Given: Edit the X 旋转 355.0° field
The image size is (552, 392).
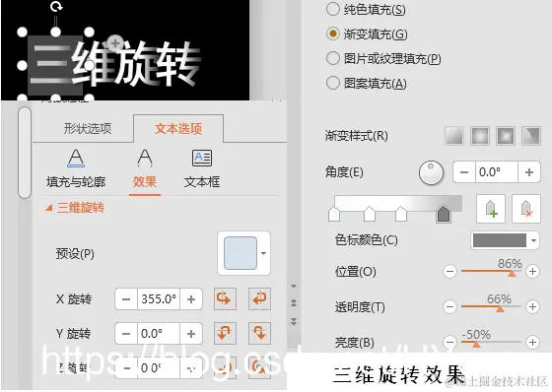Looking at the screenshot, I should pyautogui.click(x=159, y=299).
